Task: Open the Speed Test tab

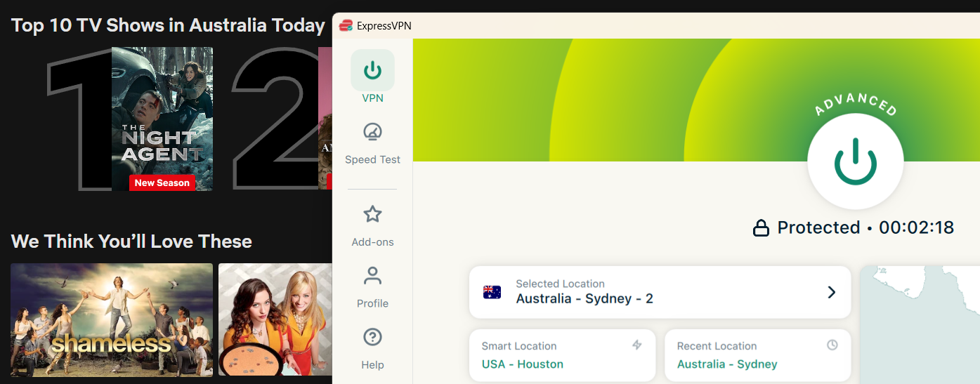Action: click(x=372, y=144)
